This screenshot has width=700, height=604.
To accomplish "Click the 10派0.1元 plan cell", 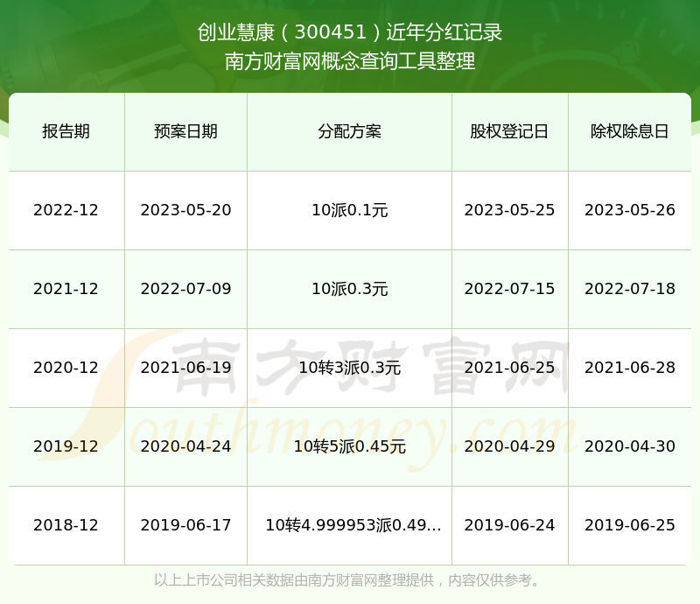I will tap(349, 210).
